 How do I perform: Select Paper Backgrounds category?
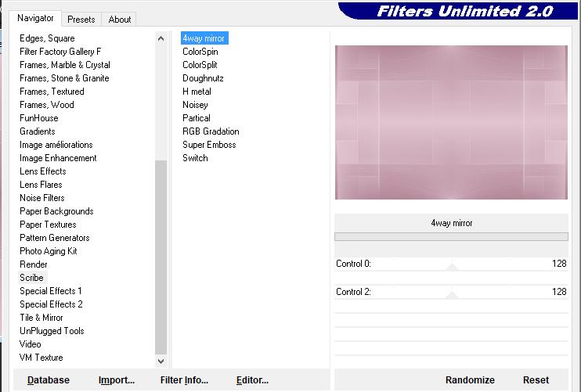point(56,211)
